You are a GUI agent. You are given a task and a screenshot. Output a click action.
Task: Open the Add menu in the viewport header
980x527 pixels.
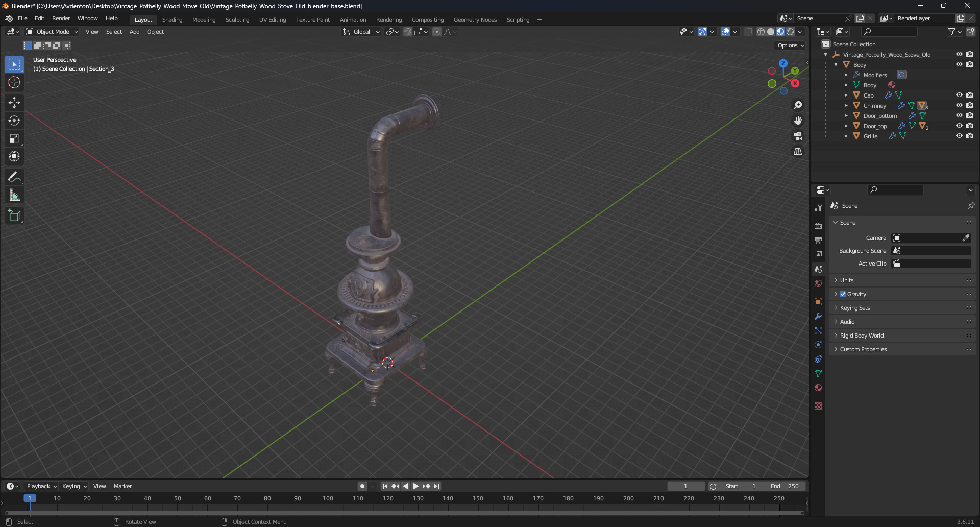[134, 32]
